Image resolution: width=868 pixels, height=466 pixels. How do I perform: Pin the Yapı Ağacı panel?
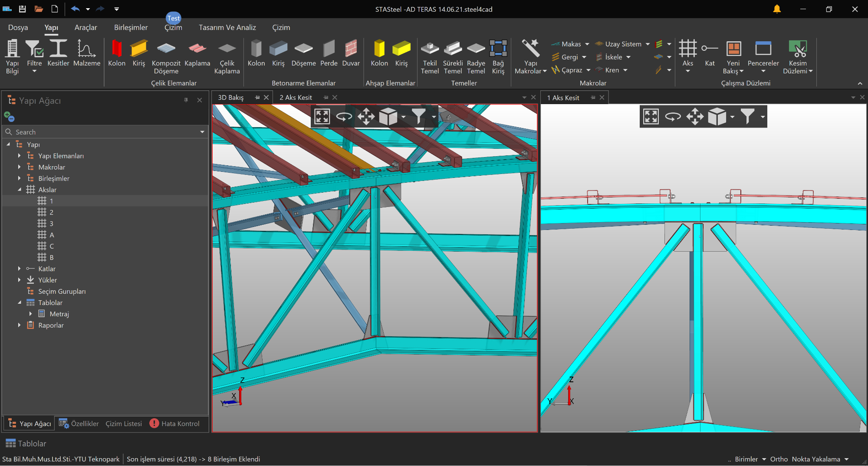(186, 100)
